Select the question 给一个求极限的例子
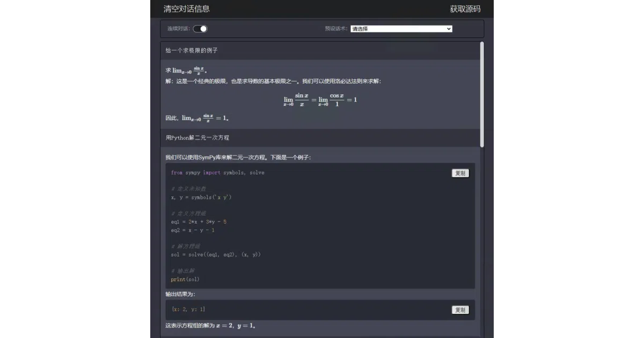 click(x=192, y=50)
